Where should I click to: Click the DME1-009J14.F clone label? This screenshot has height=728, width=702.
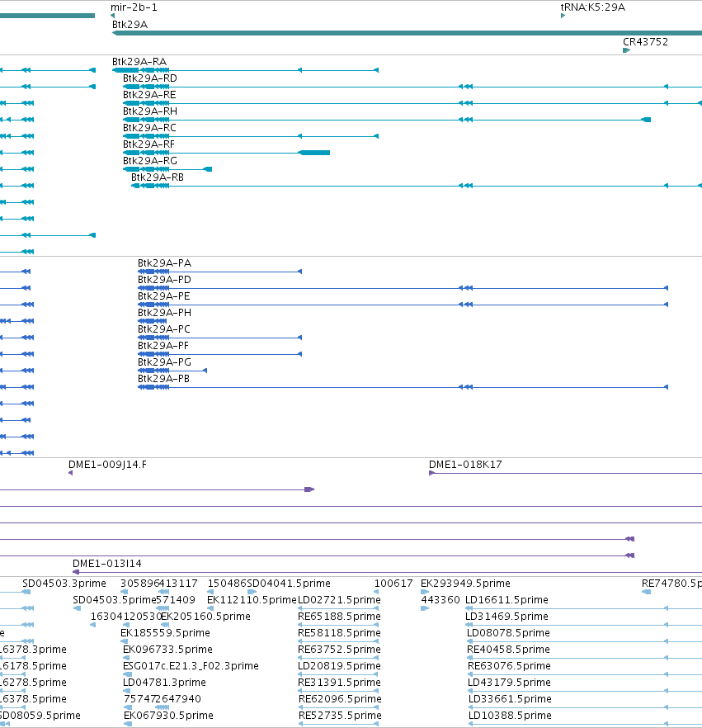pos(107,465)
